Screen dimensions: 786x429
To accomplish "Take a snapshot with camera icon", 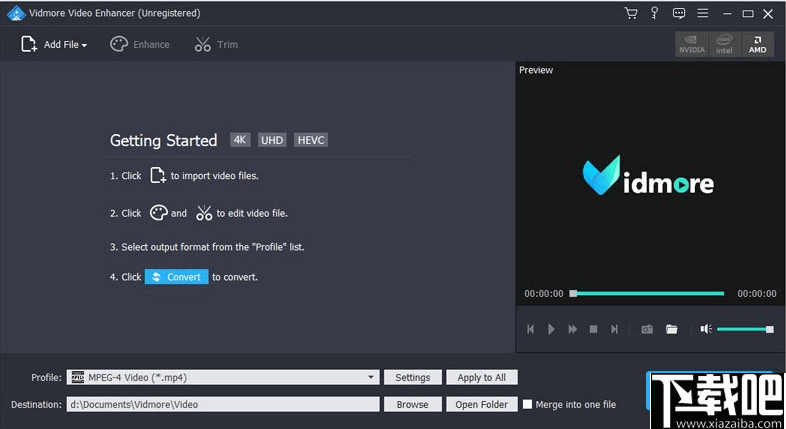I will click(x=647, y=329).
